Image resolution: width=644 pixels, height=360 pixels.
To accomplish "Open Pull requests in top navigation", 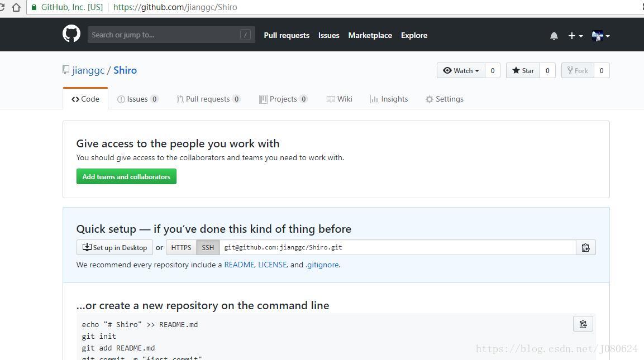I will pyautogui.click(x=287, y=35).
